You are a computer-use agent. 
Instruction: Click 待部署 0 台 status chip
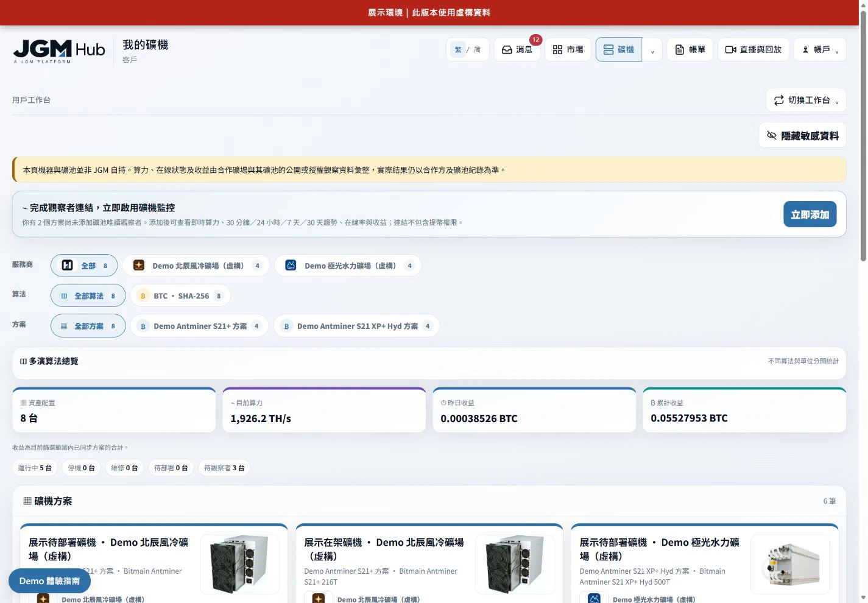coord(171,468)
